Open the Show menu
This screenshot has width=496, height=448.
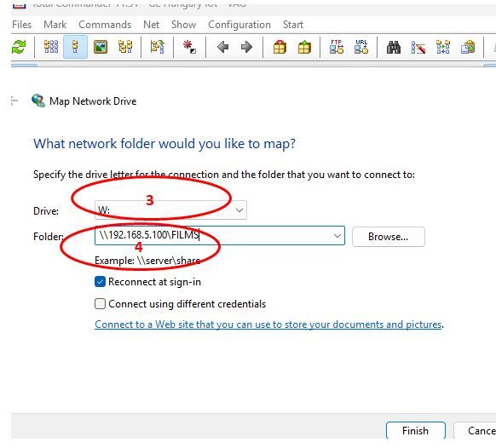(x=184, y=25)
